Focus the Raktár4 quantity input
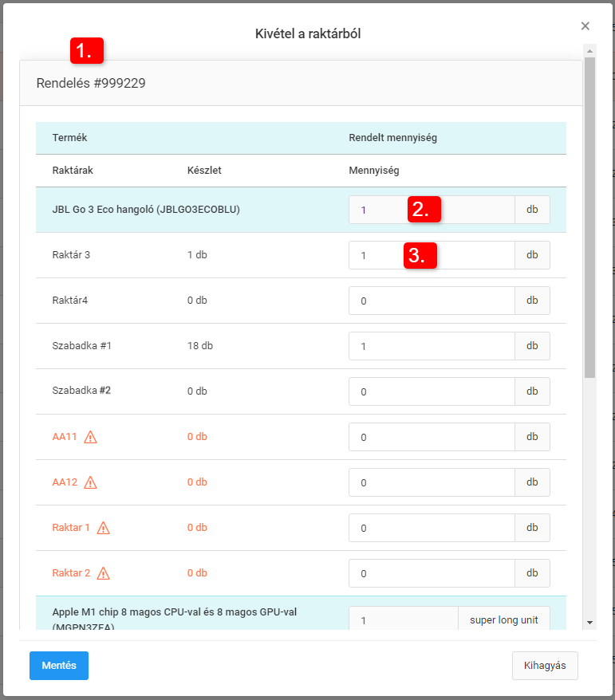Viewport: 615px width, 700px height. tap(431, 301)
